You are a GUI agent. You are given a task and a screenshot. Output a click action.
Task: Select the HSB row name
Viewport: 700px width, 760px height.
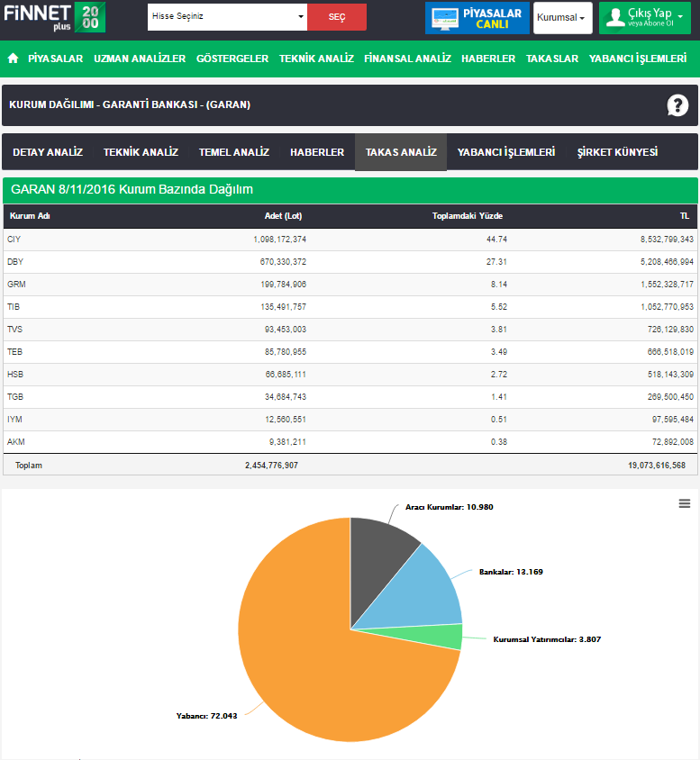[15, 375]
